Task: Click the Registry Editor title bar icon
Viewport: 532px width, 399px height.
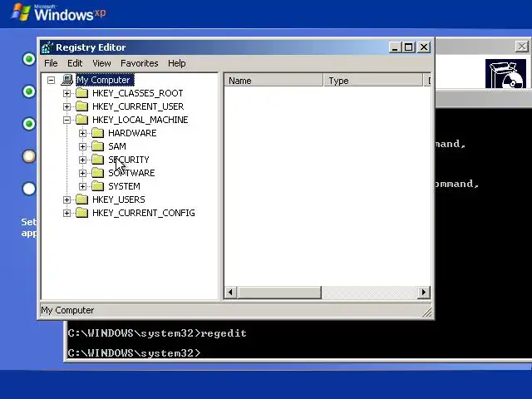Action: pyautogui.click(x=47, y=47)
